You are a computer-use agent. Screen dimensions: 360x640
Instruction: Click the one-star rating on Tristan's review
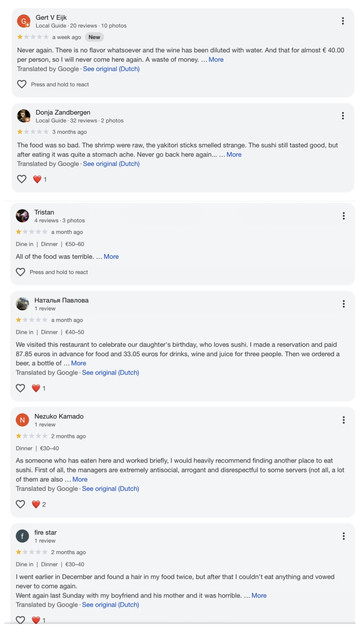(31, 232)
